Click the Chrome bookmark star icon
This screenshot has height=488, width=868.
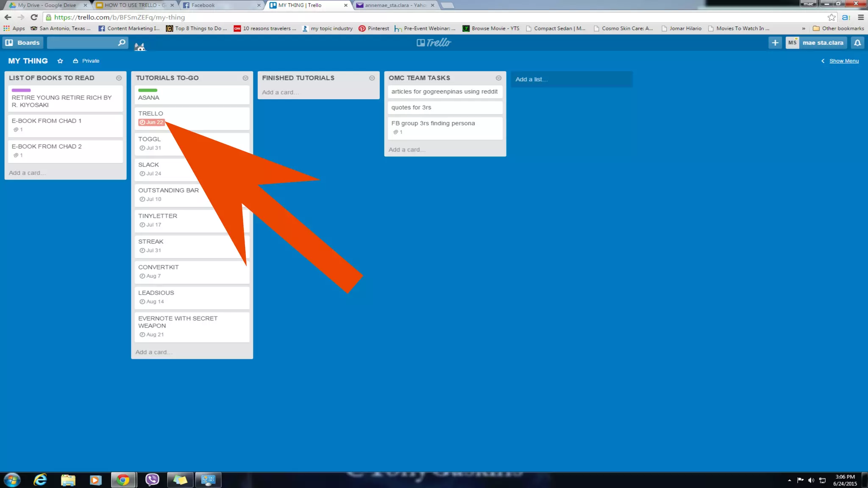pos(831,17)
